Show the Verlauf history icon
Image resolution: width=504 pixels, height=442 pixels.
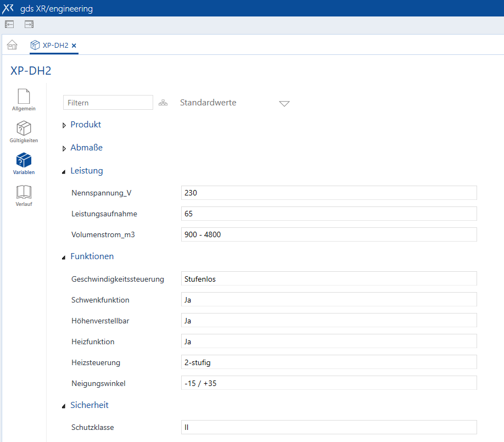tap(24, 195)
